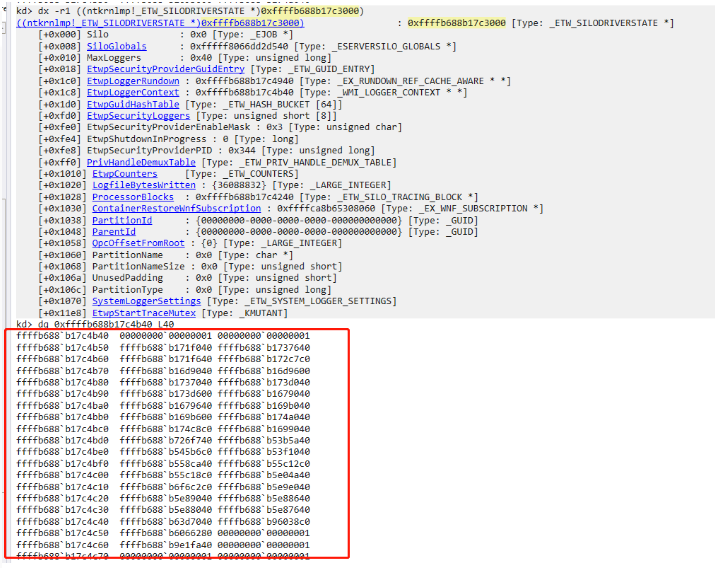Click memory value ffffb688`b6066280
Screen dimensions: 715x568
166,533
